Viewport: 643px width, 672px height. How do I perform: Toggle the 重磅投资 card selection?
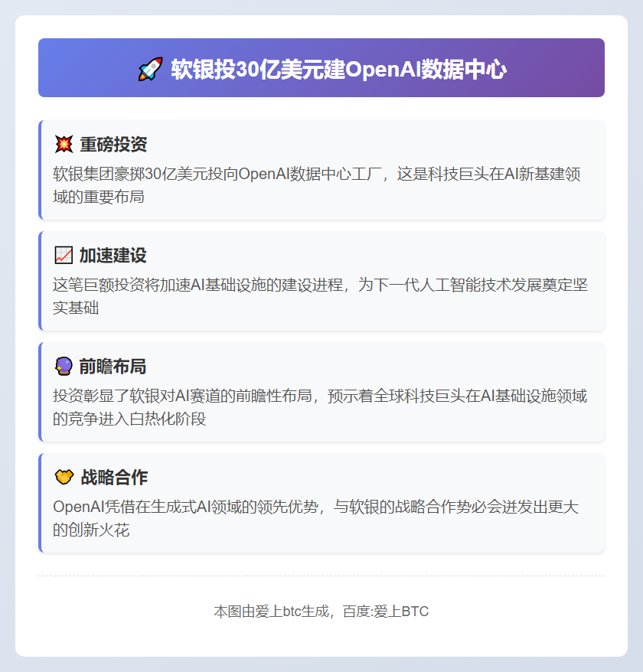tap(321, 168)
